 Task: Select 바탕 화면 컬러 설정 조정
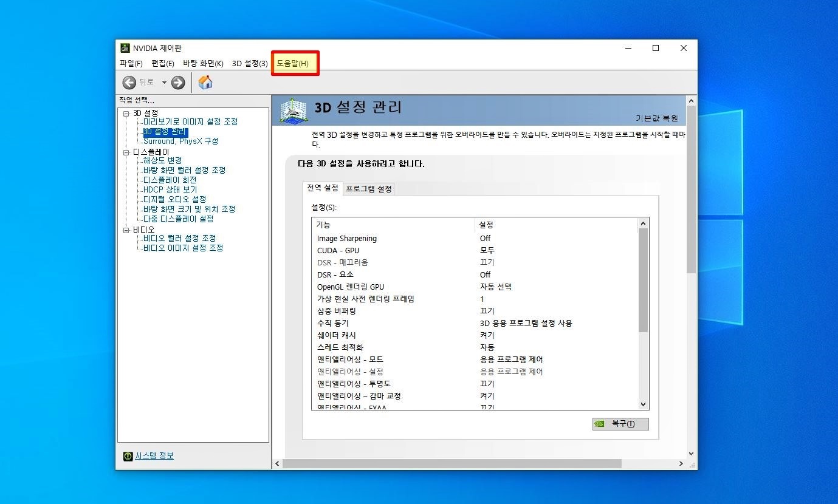184,170
